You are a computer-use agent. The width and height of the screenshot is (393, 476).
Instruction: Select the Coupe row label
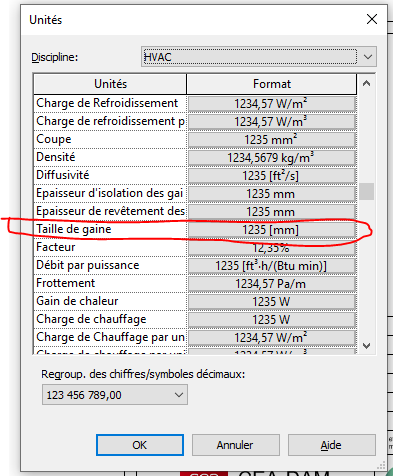pyautogui.click(x=110, y=139)
